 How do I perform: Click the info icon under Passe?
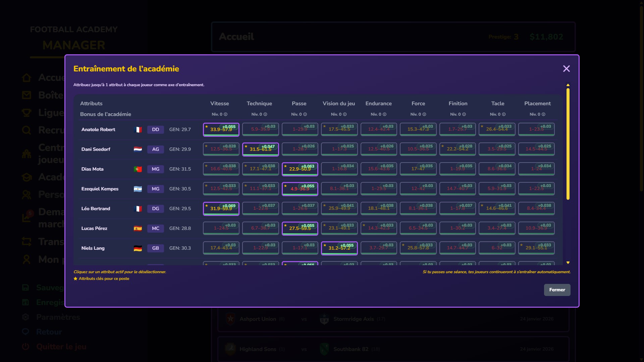point(305,114)
